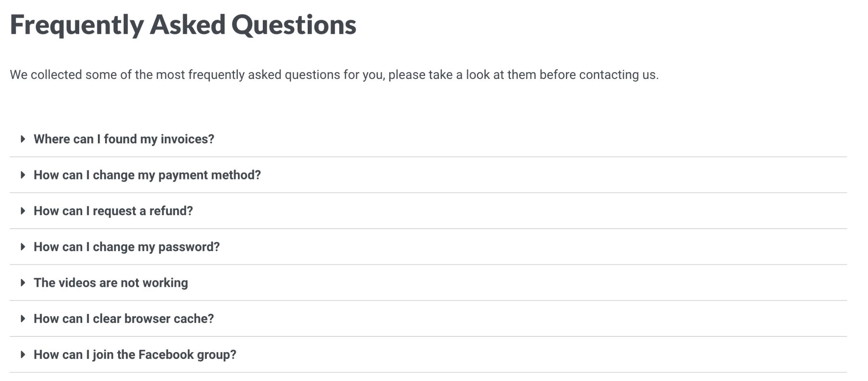Open 'How can I change my payment method?'

tap(147, 175)
